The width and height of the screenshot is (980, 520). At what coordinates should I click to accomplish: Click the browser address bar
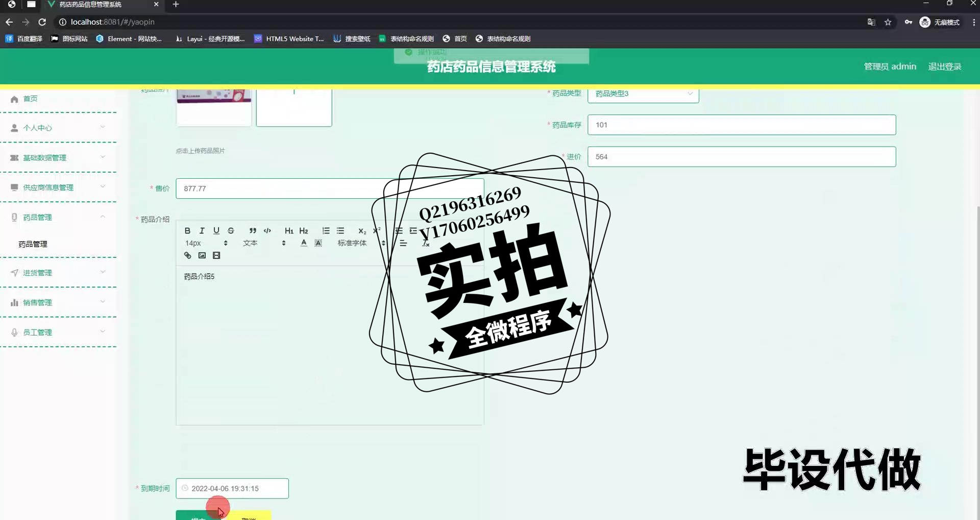click(x=459, y=22)
